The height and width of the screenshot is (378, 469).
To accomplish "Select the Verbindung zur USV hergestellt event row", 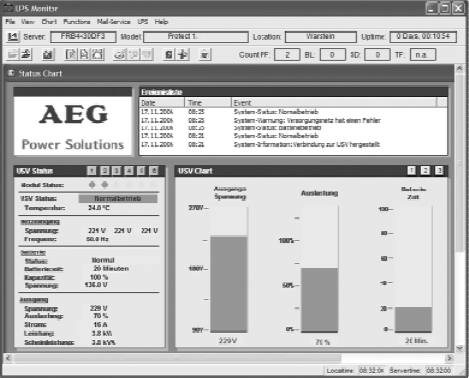I will coord(293,145).
